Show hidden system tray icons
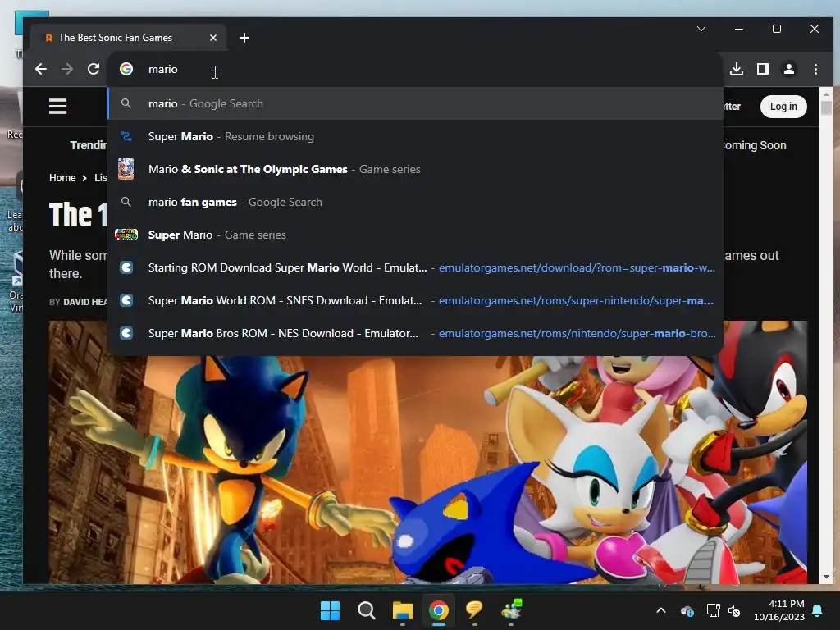 pyautogui.click(x=661, y=610)
